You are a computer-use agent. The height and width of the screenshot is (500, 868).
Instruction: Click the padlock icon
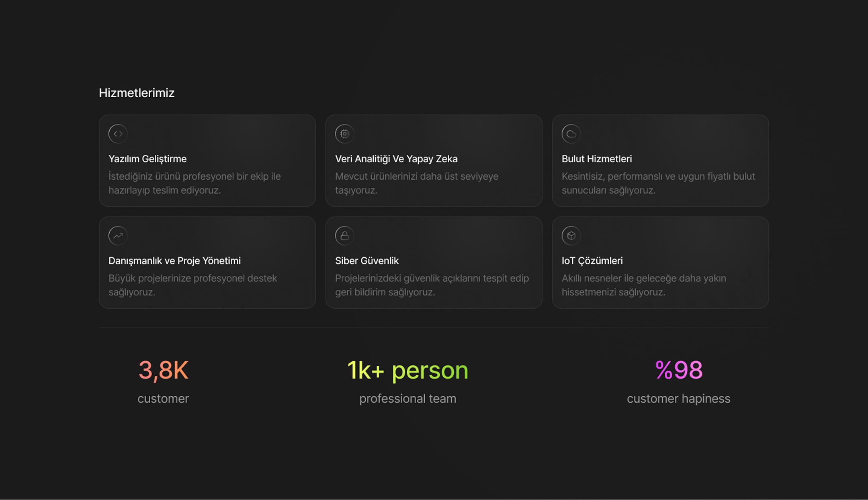point(344,236)
